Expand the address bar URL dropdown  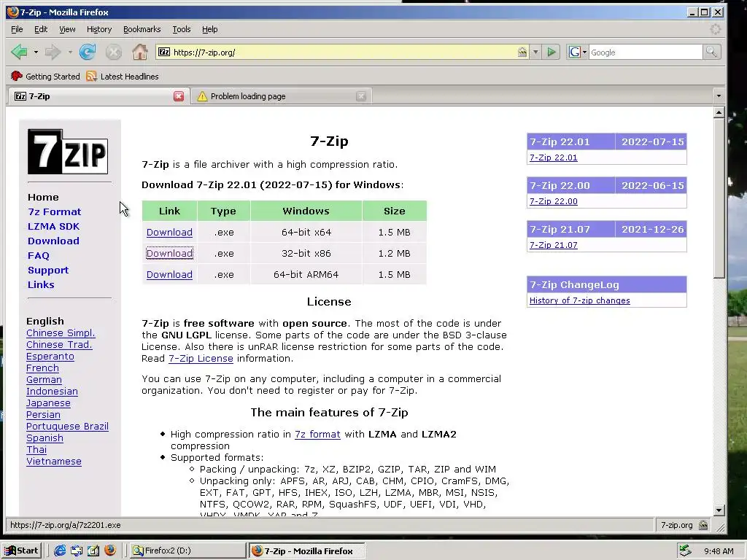click(x=535, y=52)
